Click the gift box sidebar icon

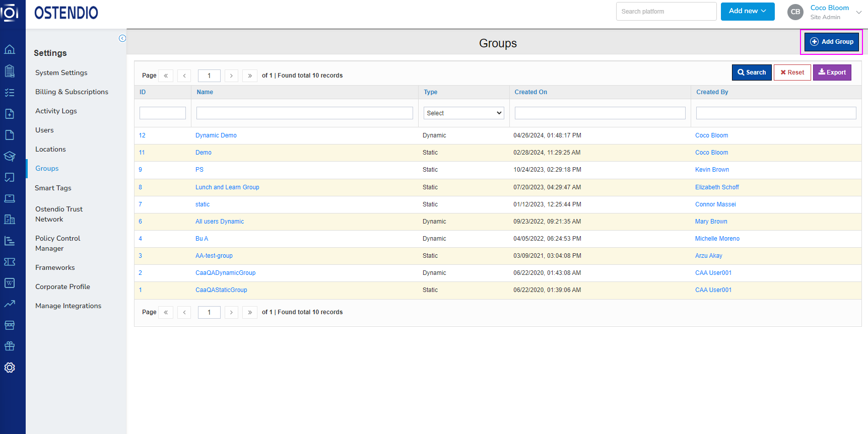(10, 346)
